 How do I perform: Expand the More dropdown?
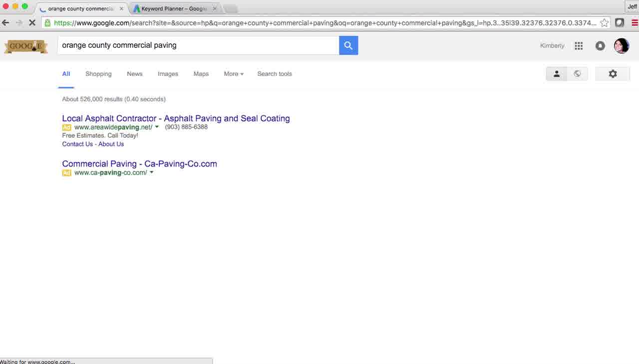point(234,74)
